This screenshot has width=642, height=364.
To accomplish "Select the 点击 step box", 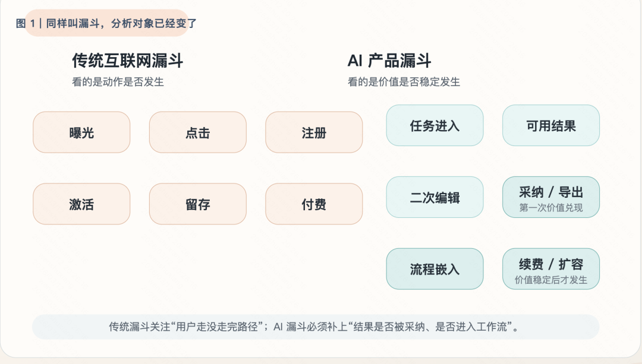I will click(197, 132).
